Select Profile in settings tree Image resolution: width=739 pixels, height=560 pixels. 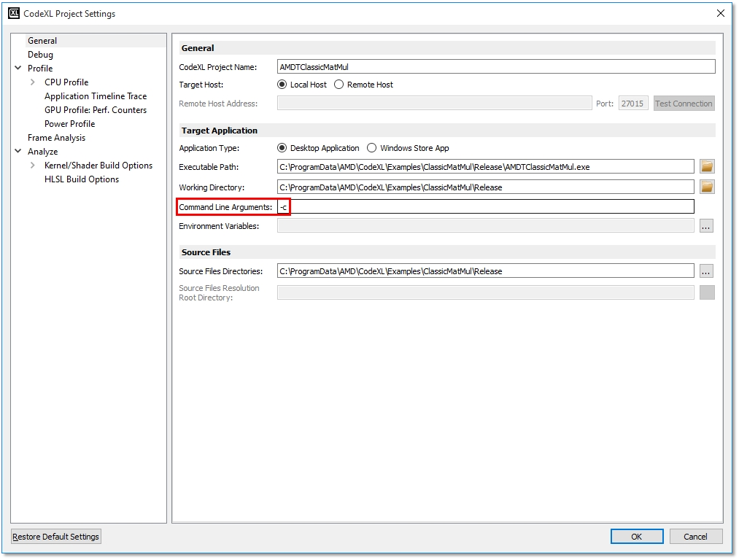coord(40,69)
